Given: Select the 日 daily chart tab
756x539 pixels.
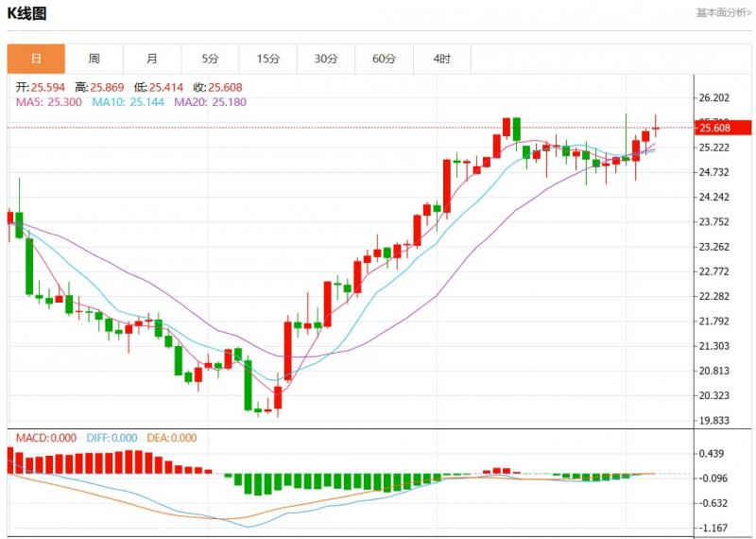Looking at the screenshot, I should pyautogui.click(x=36, y=59).
